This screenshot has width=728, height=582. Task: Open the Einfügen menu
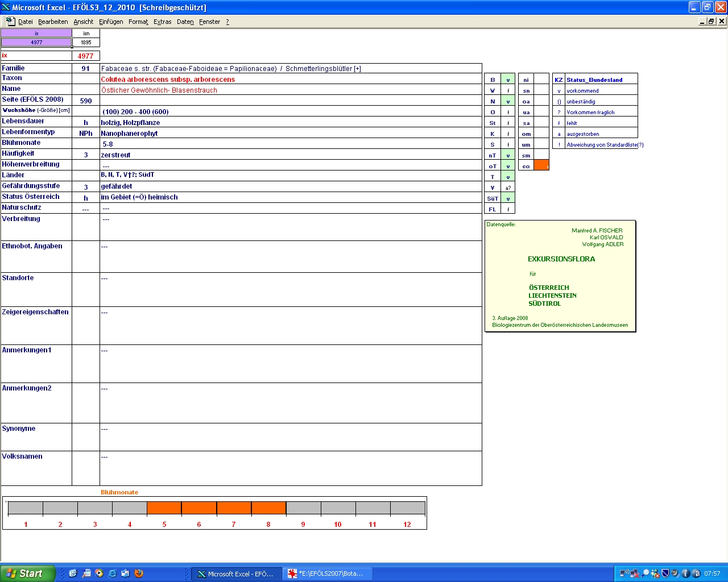111,22
